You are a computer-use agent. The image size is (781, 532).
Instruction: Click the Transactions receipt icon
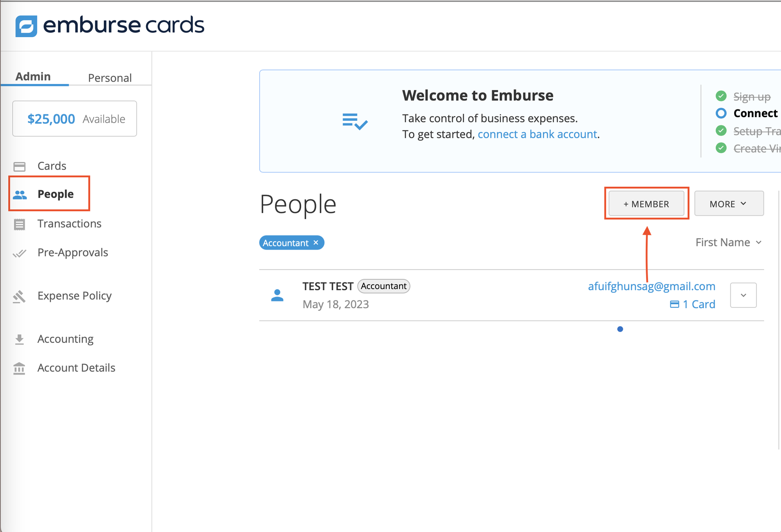coord(20,224)
